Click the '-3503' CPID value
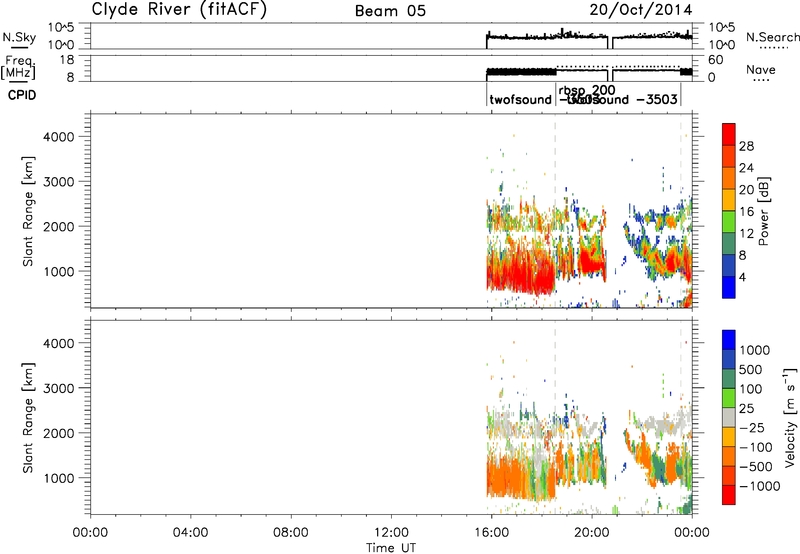 point(657,99)
